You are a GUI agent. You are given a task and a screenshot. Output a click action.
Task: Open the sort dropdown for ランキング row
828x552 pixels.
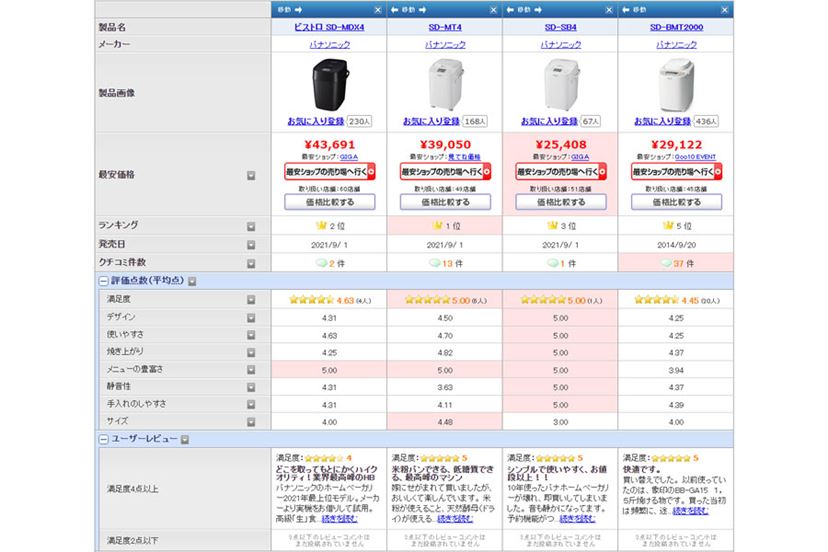[251, 226]
